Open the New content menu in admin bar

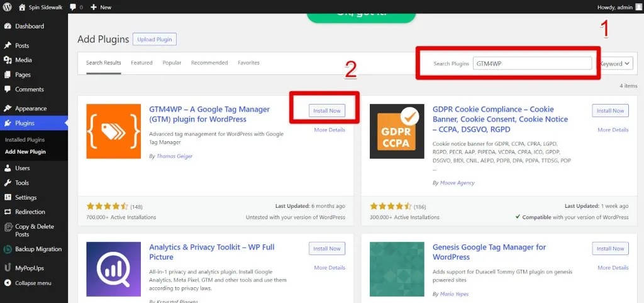click(101, 7)
